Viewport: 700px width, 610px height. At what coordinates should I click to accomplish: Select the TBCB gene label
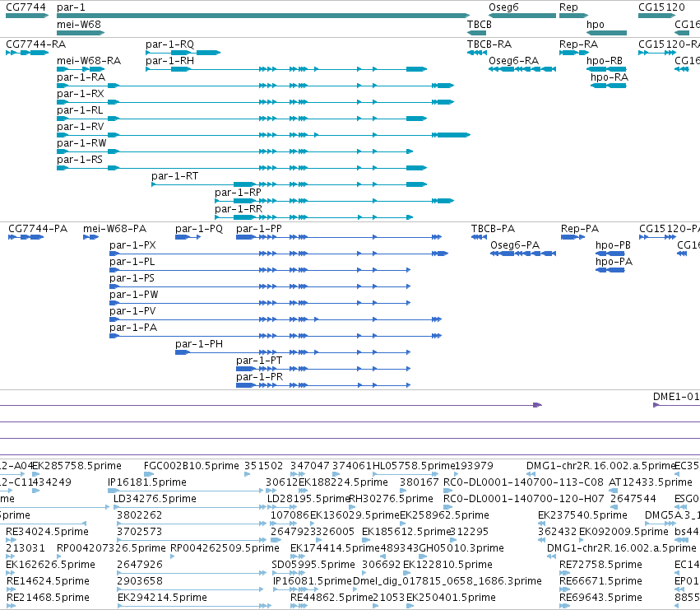pyautogui.click(x=479, y=24)
